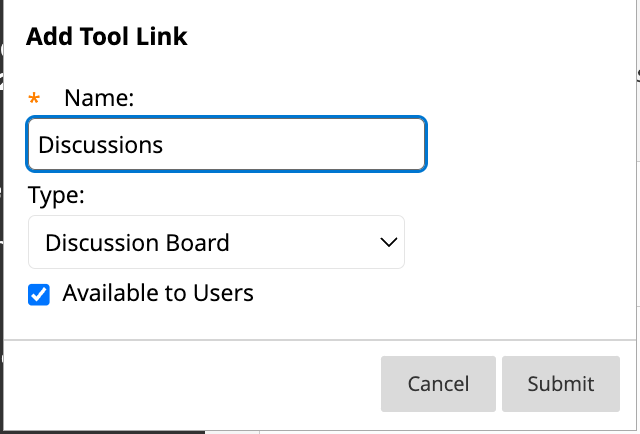Uncheck the Available to Users checkbox
The image size is (640, 434).
(40, 295)
